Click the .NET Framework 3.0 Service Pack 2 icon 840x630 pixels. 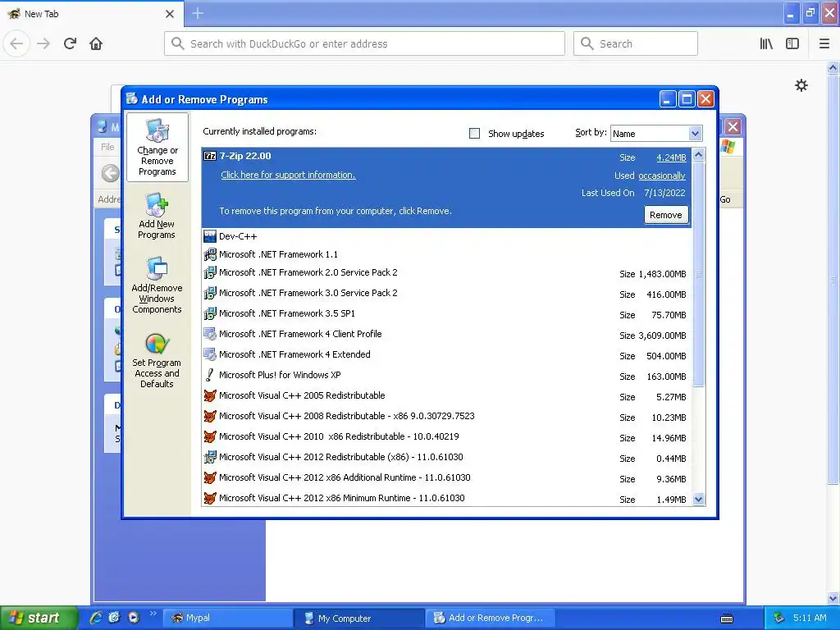click(210, 293)
